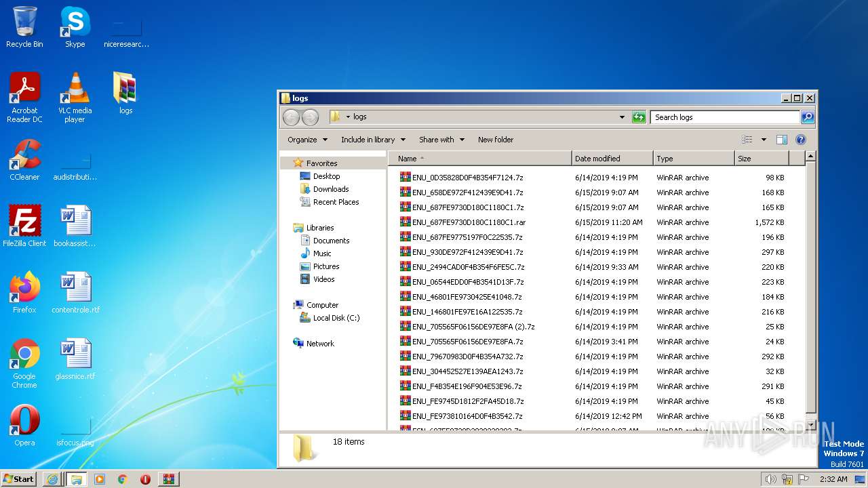Click the WinRAR taskbar icon
The height and width of the screenshot is (488, 868).
point(168,479)
